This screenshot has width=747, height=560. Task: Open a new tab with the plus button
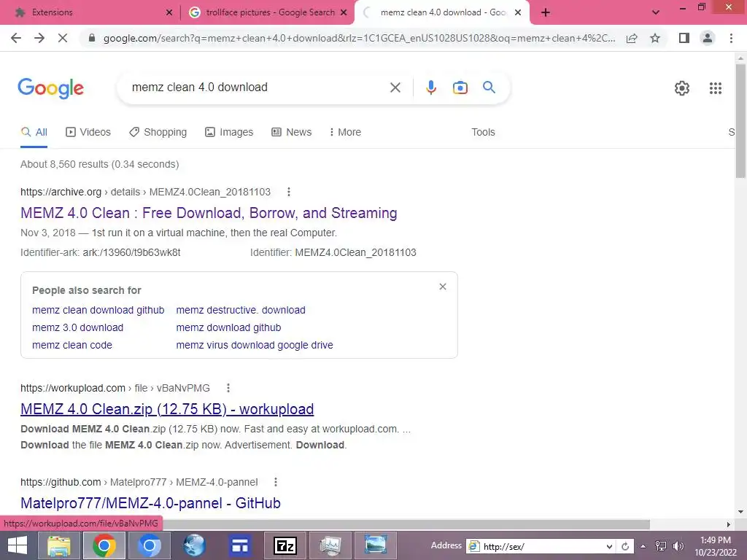tap(546, 12)
